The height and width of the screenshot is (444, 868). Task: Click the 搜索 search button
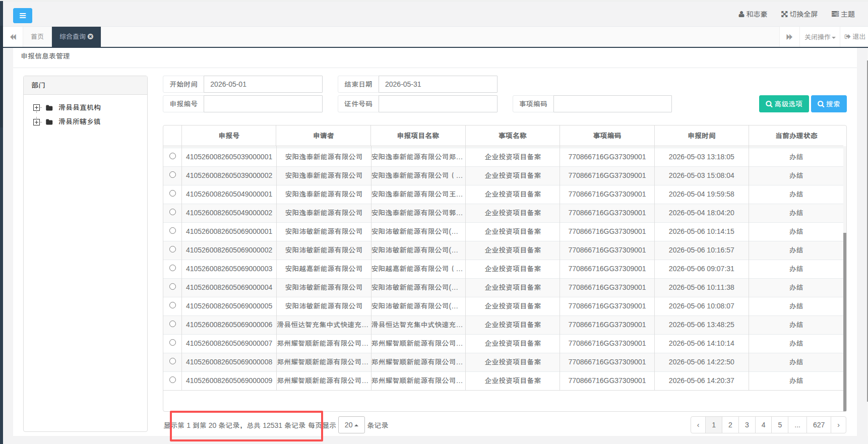pos(829,104)
